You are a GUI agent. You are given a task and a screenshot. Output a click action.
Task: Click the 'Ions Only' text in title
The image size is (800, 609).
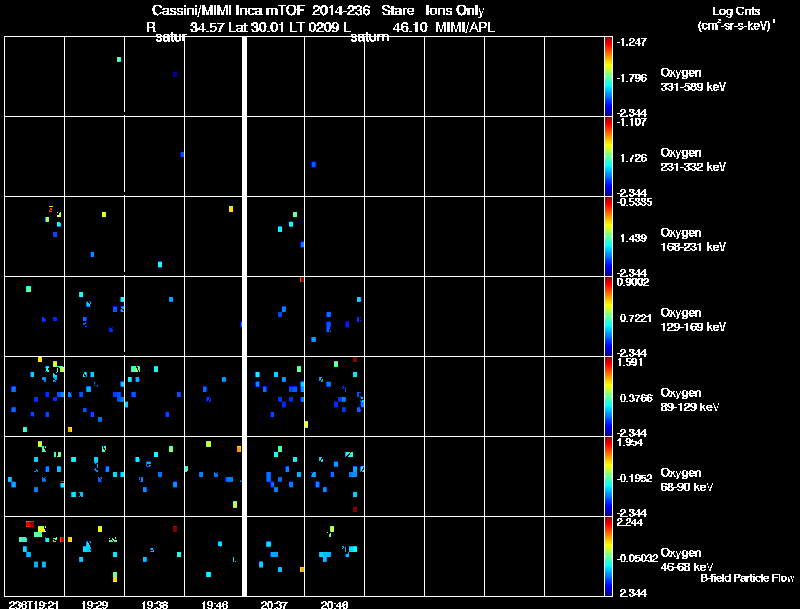455,11
